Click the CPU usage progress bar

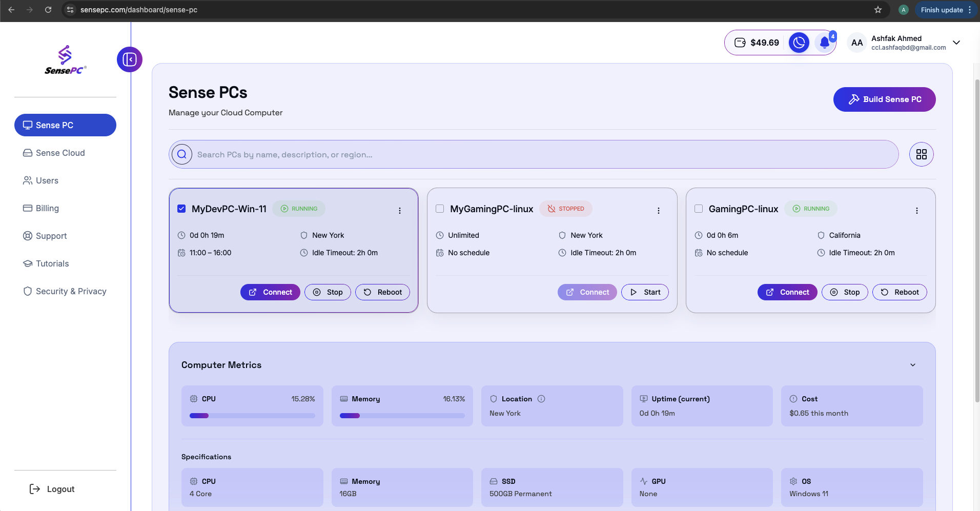coord(252,416)
